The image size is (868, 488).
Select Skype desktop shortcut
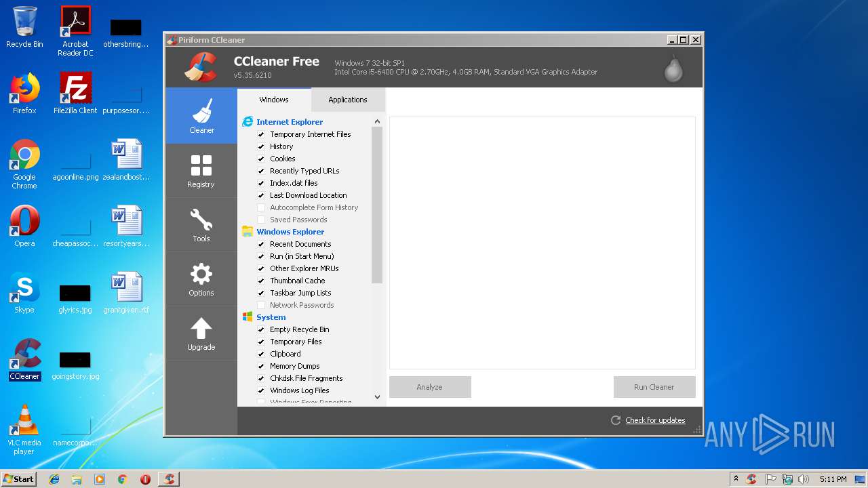click(24, 293)
